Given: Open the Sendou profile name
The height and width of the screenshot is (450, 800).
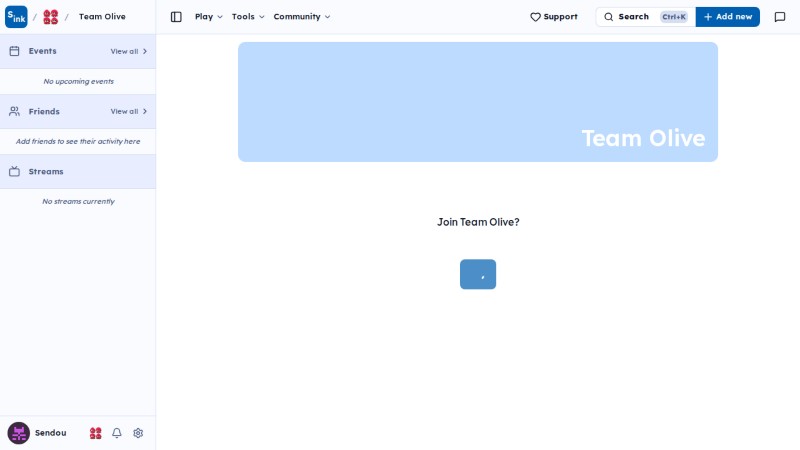Looking at the screenshot, I should [51, 433].
